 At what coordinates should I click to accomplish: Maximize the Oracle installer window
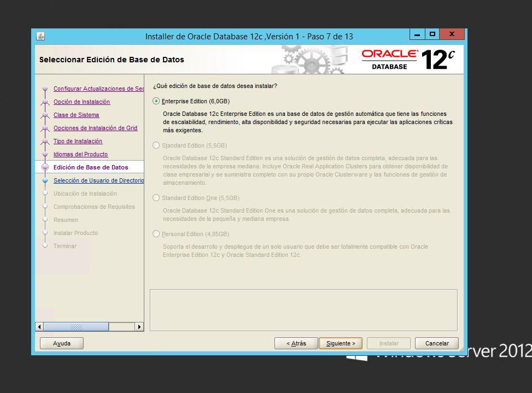(432, 34)
